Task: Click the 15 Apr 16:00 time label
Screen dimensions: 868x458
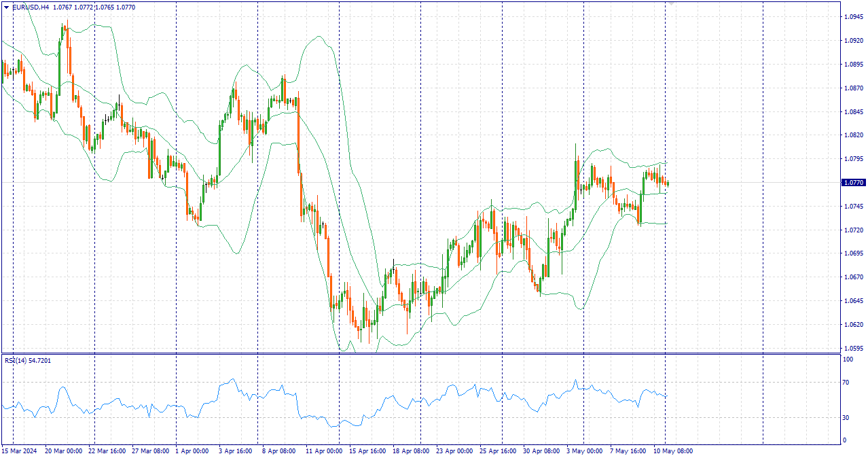Action: [x=367, y=451]
